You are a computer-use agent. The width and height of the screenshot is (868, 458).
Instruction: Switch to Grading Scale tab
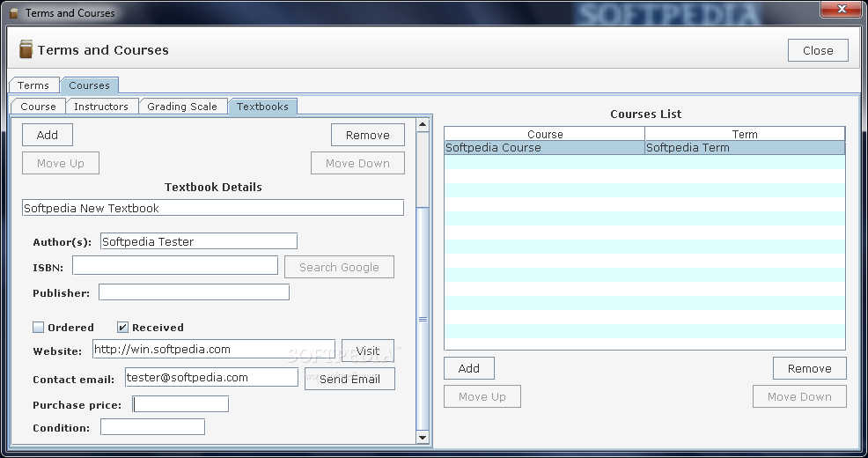(182, 107)
